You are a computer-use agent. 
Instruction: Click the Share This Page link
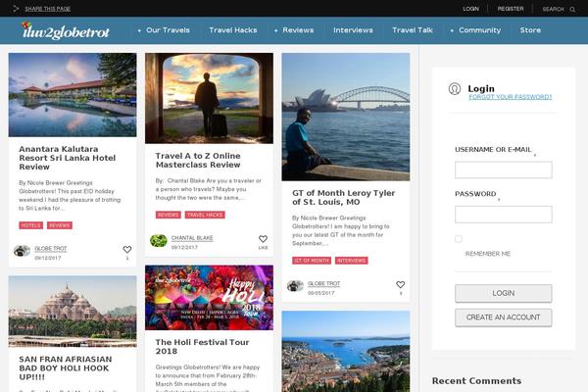click(x=48, y=9)
